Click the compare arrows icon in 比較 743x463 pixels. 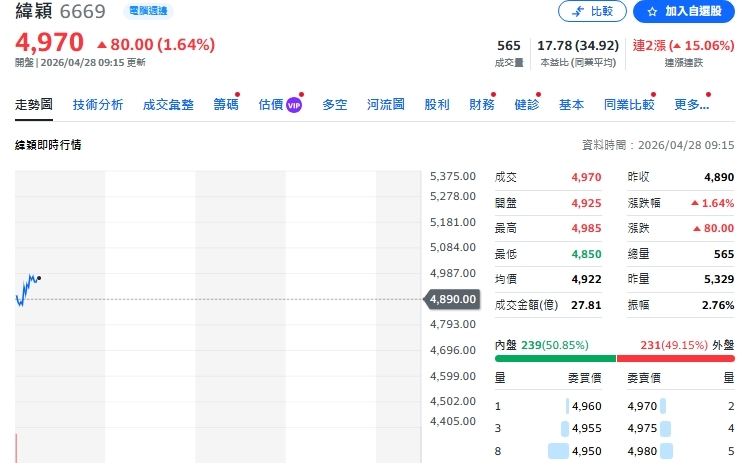[578, 11]
